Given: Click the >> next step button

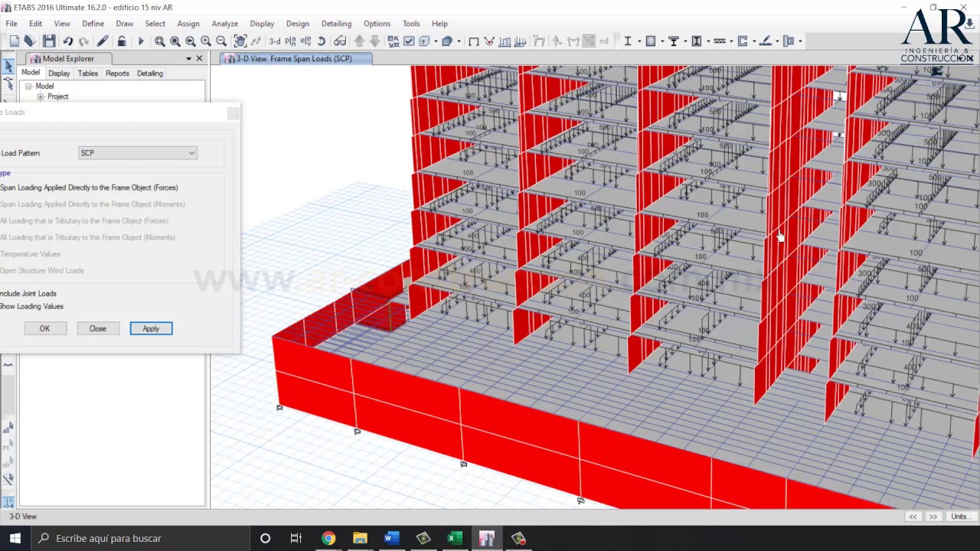Looking at the screenshot, I should tap(933, 517).
